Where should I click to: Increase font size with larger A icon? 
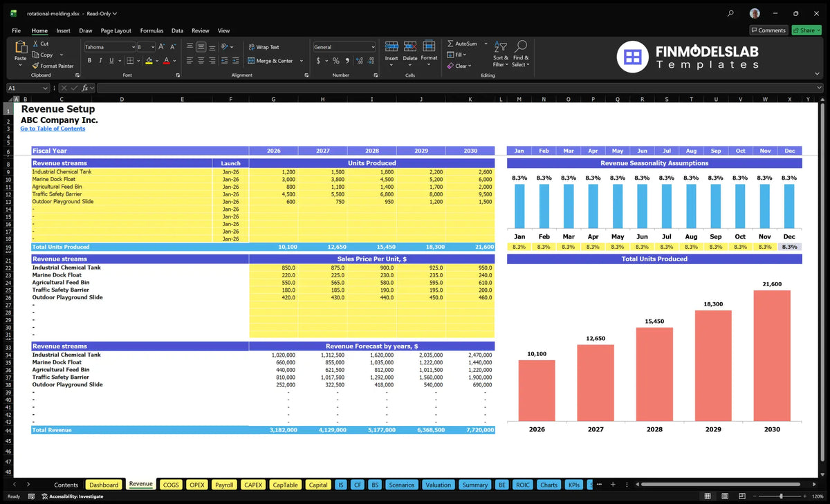point(162,47)
